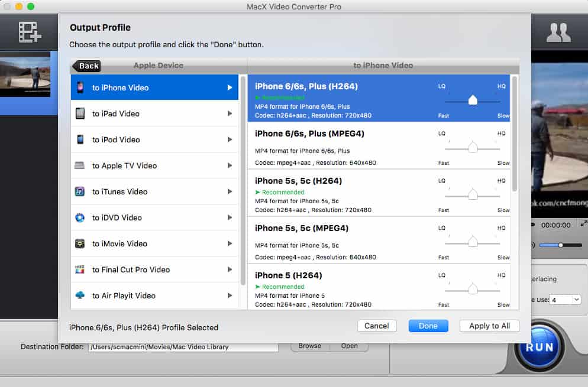Select iPhone 6/6s, Plus (MPEG4) profile
Image resolution: width=588 pixels, height=387 pixels.
[x=379, y=145]
